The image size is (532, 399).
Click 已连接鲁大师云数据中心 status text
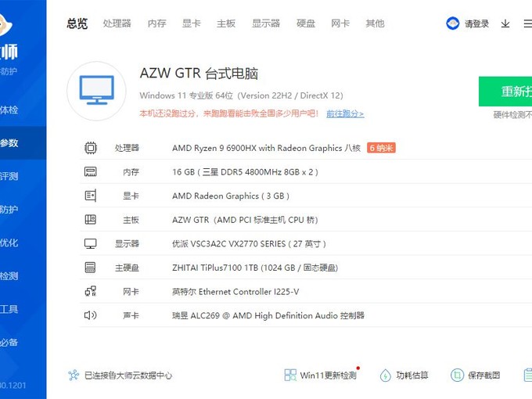coord(128,376)
